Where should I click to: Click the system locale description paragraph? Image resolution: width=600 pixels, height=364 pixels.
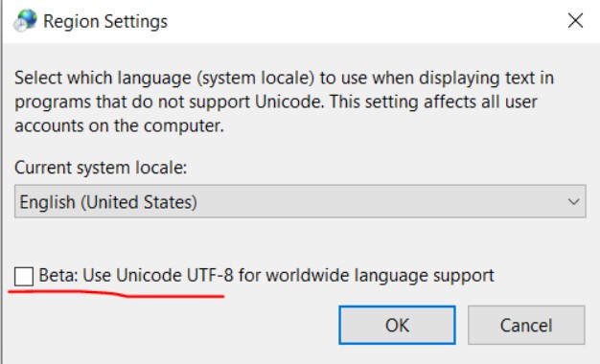click(284, 102)
